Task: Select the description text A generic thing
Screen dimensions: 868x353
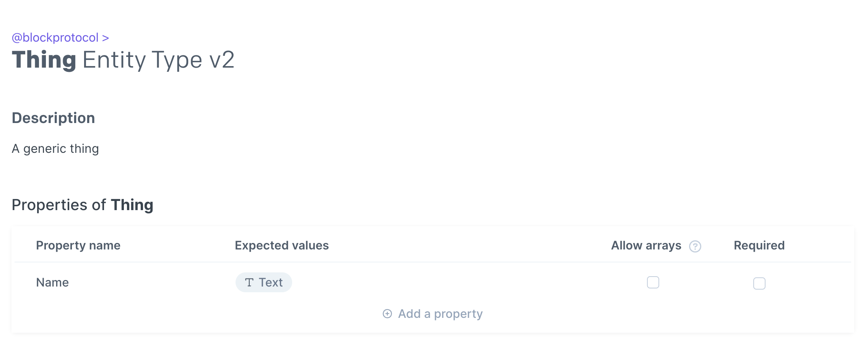Action: 56,149
